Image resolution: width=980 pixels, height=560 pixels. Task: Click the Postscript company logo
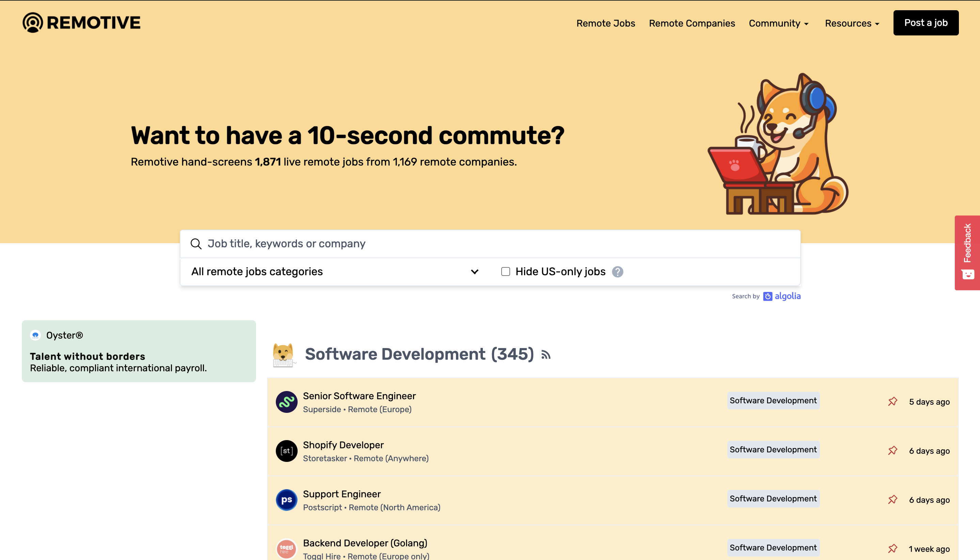pos(286,500)
